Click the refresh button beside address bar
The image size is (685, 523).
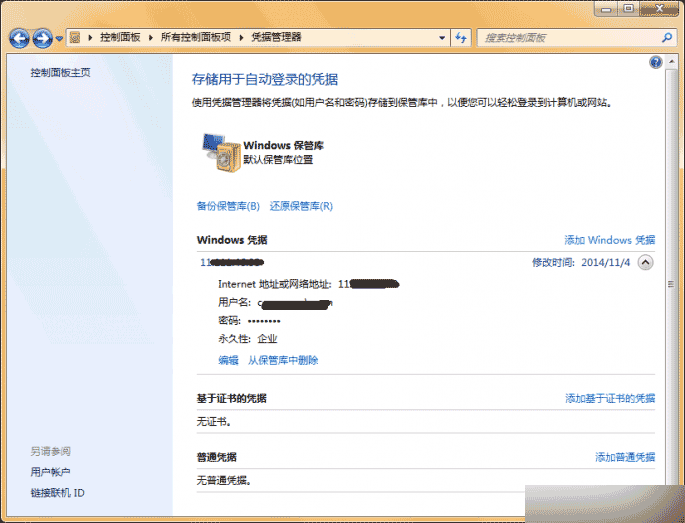pos(461,37)
